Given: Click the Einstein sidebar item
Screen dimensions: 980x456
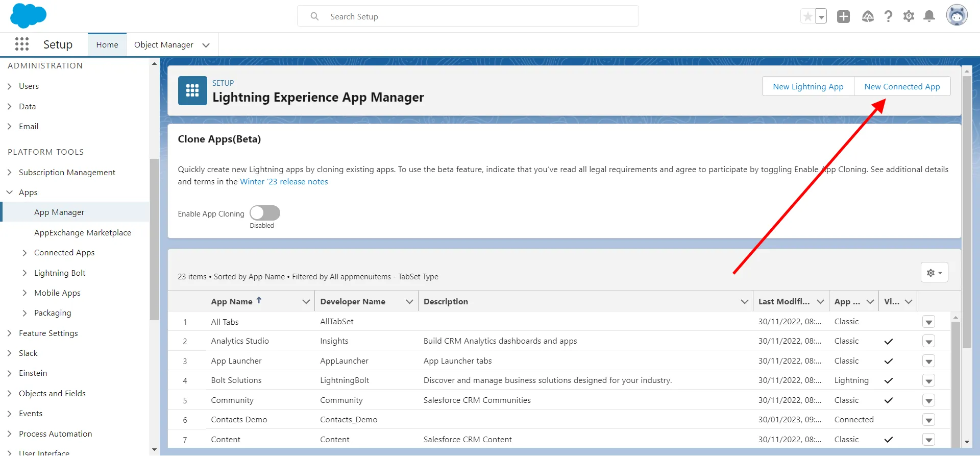Looking at the screenshot, I should pyautogui.click(x=33, y=373).
